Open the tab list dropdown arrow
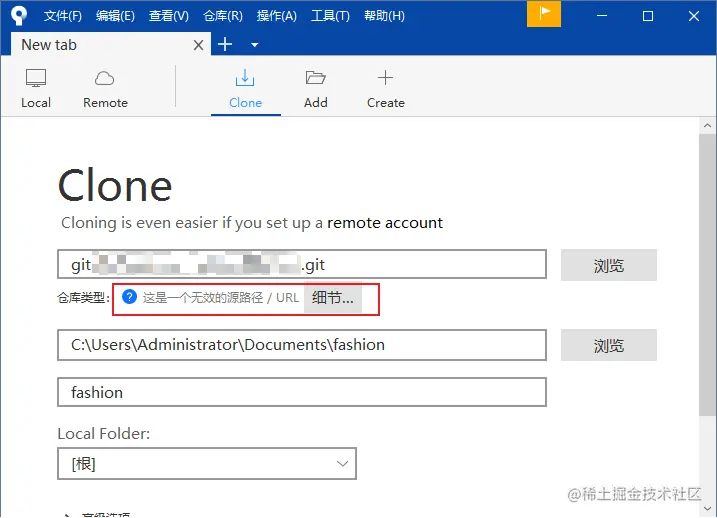717x518 pixels. (255, 45)
